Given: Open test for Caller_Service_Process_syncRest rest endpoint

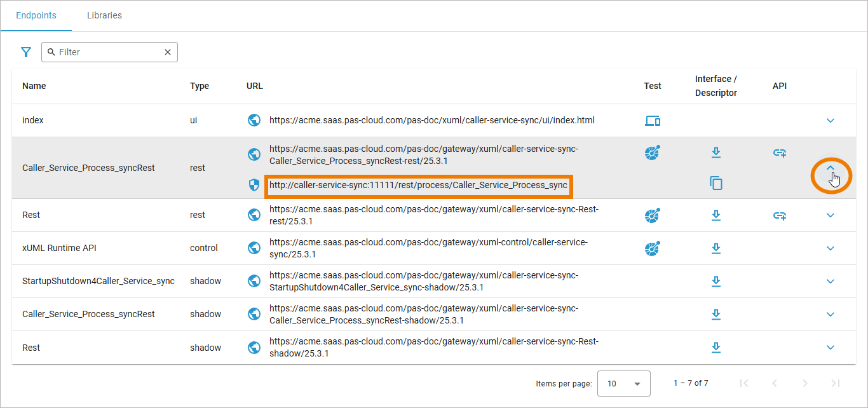Looking at the screenshot, I should [x=652, y=153].
